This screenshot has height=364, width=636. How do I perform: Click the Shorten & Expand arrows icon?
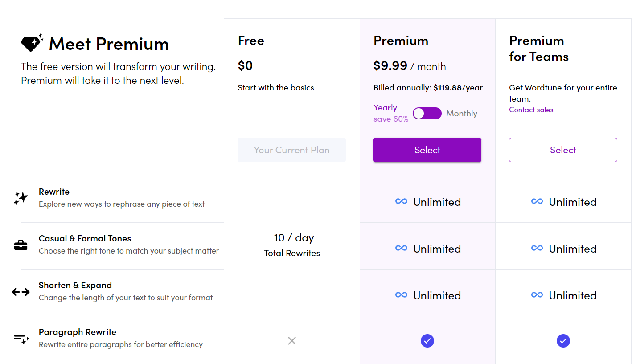21,292
